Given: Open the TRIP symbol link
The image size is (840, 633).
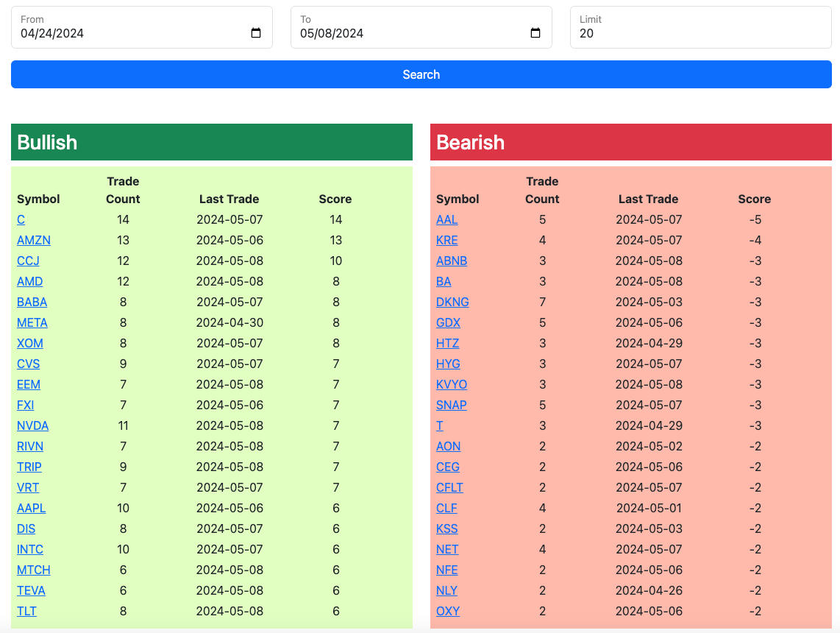Looking at the screenshot, I should (x=29, y=467).
